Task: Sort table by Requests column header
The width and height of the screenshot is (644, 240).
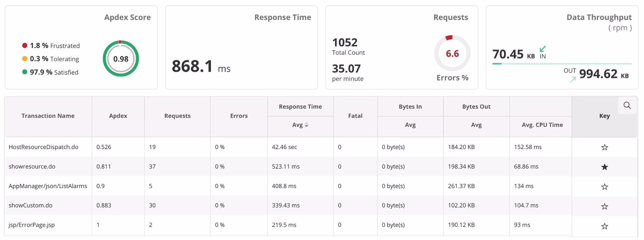Action: click(x=177, y=116)
